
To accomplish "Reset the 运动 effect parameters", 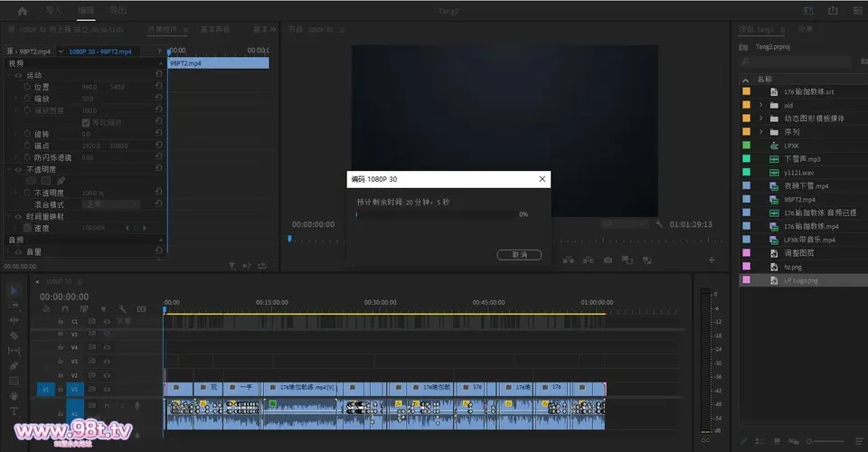I will click(159, 73).
